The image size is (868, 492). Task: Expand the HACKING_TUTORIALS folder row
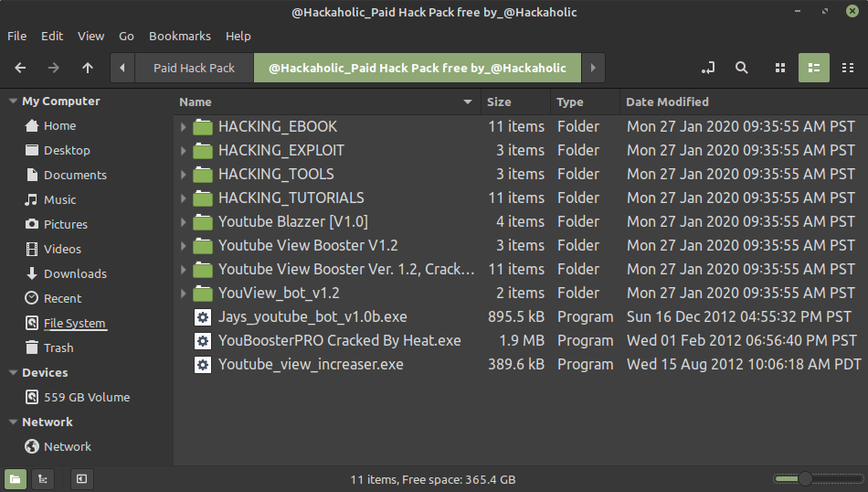(x=184, y=198)
